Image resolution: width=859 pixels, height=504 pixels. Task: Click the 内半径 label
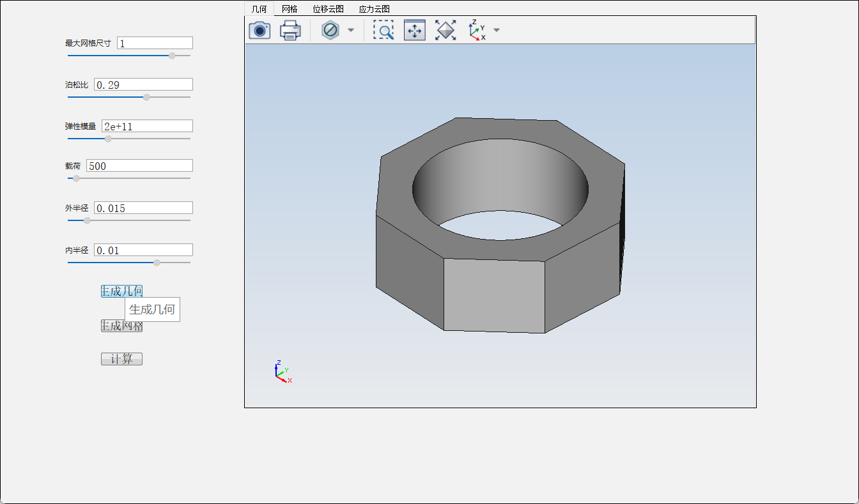click(77, 250)
